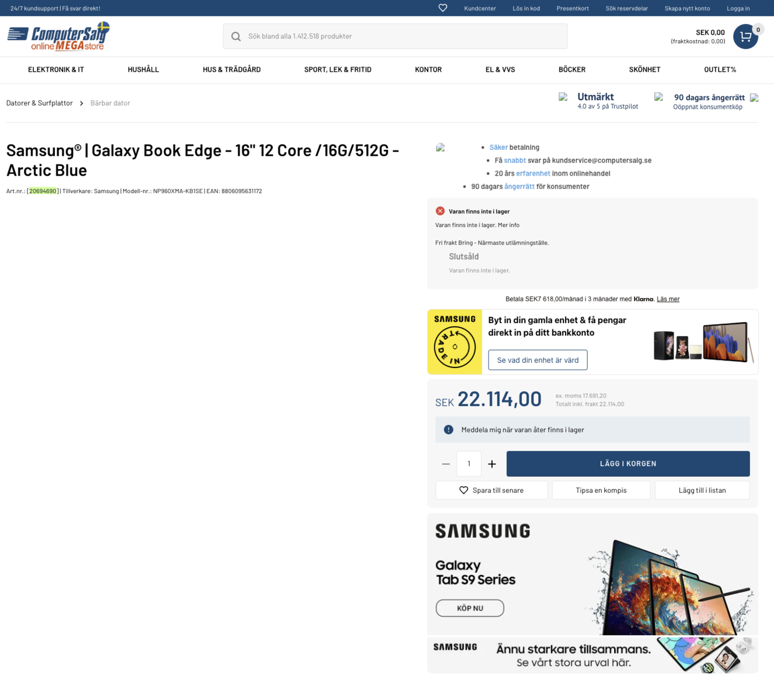Click the Slutsåld status text
Image resolution: width=774 pixels, height=700 pixels.
(x=463, y=257)
